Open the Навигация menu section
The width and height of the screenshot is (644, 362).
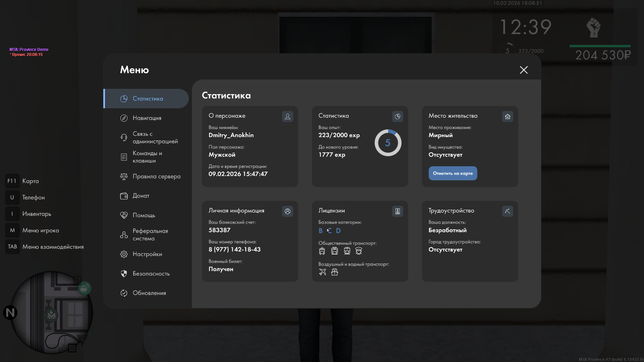click(x=147, y=118)
